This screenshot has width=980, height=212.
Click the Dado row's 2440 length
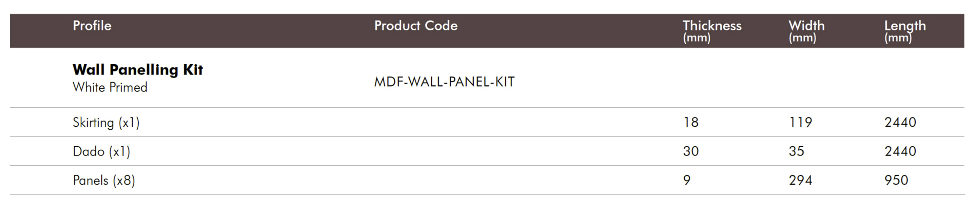(900, 151)
